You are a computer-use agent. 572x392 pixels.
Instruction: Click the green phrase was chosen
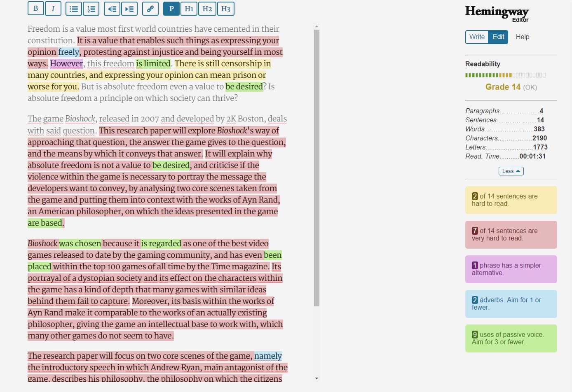point(80,243)
